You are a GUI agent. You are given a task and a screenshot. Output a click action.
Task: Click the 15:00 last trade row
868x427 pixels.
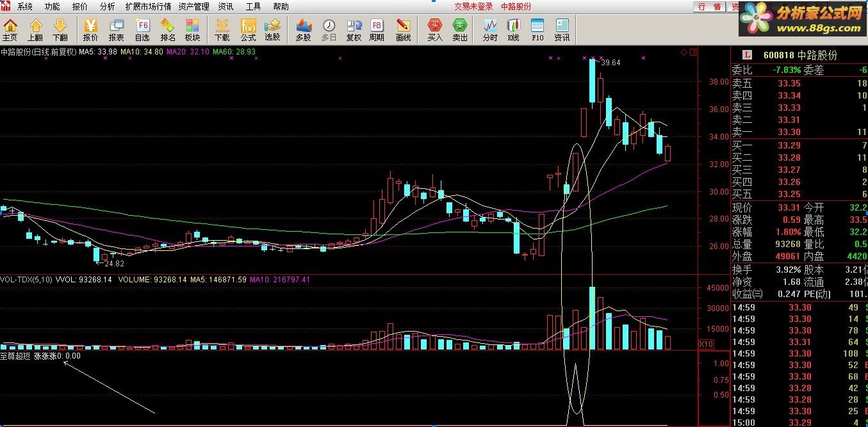[799, 423]
